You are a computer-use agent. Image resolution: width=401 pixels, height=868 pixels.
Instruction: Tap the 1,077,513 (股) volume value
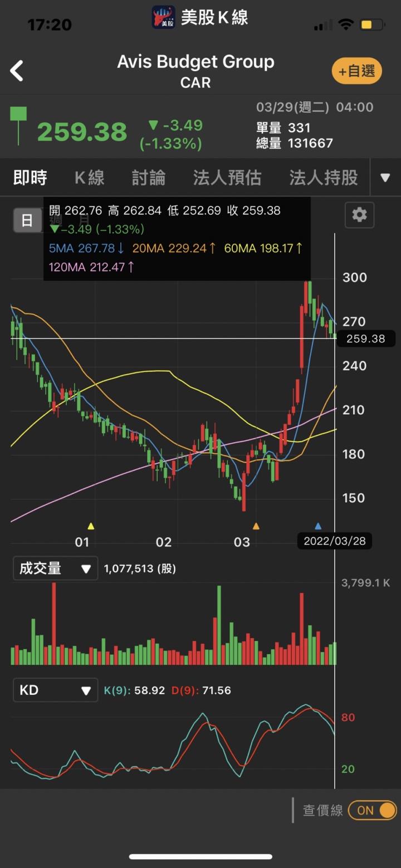(x=140, y=568)
